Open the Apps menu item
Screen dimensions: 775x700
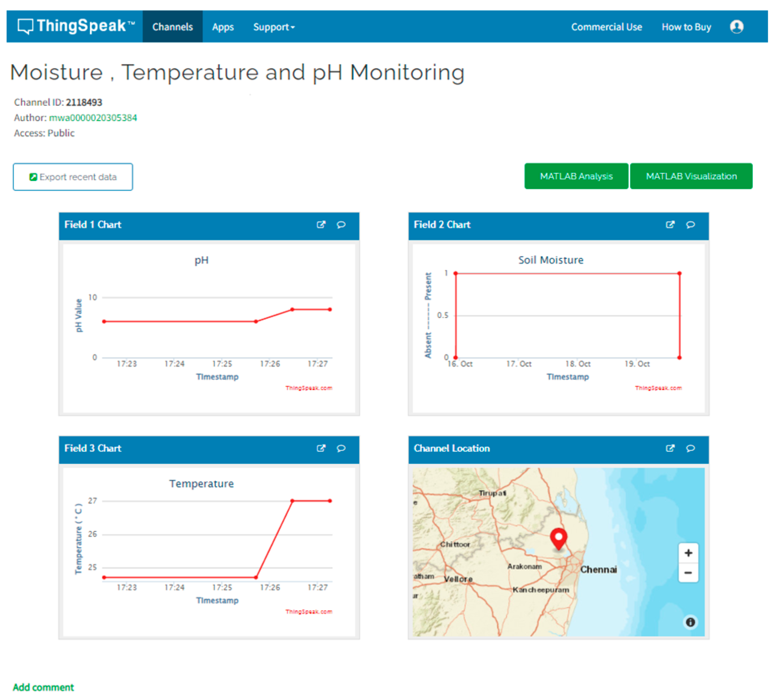223,27
